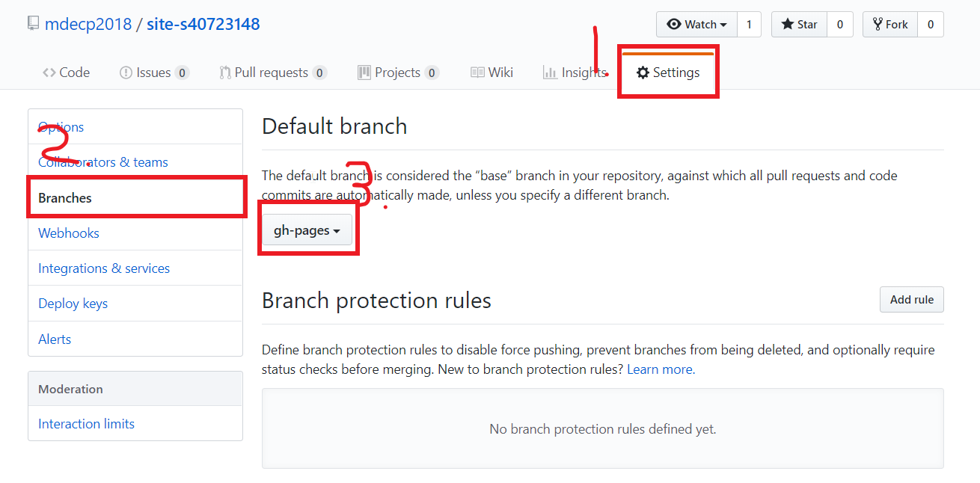The height and width of the screenshot is (483, 980).
Task: Open the site-s40723148 repository link
Action: click(x=203, y=24)
